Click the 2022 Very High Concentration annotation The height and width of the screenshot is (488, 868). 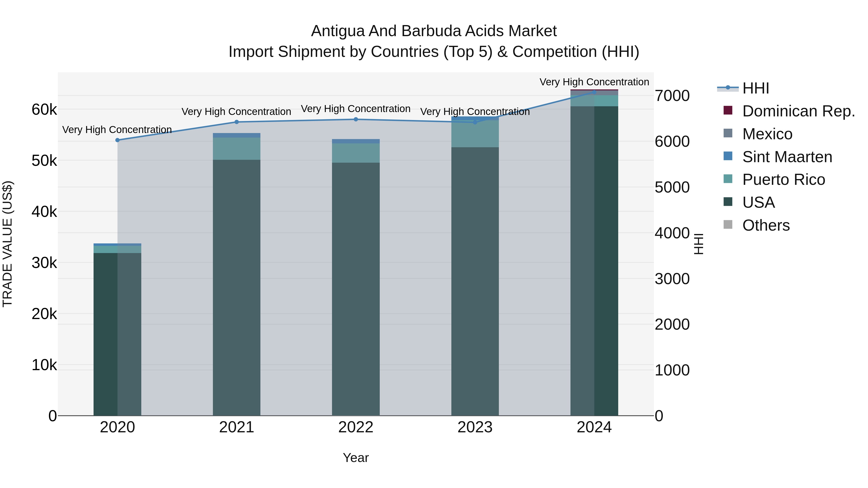(356, 109)
